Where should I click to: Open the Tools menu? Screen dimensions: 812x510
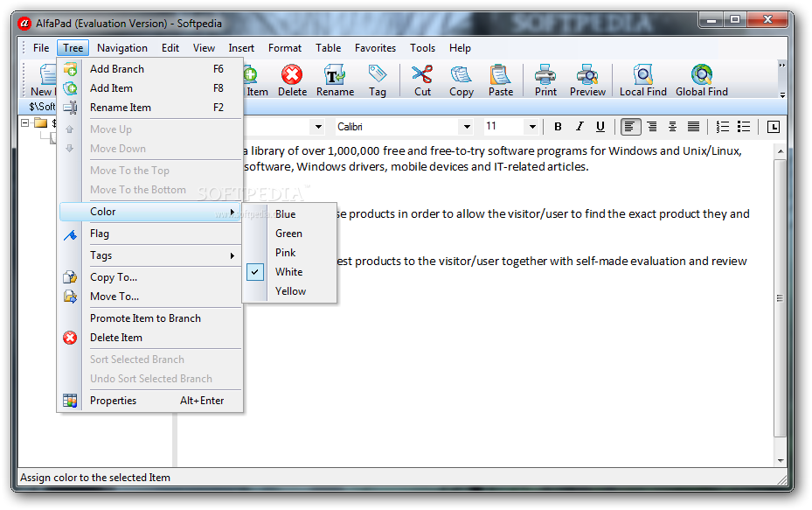pos(422,48)
